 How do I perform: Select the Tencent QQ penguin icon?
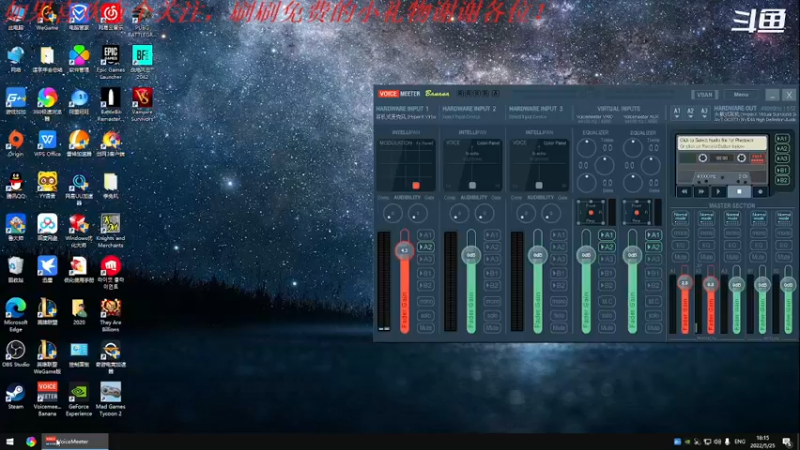tap(16, 186)
